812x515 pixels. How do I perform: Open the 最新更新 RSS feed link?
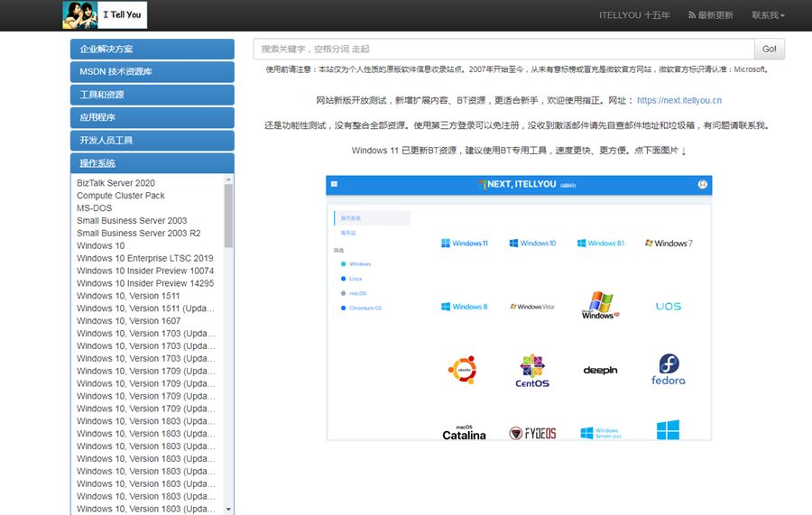click(x=711, y=15)
